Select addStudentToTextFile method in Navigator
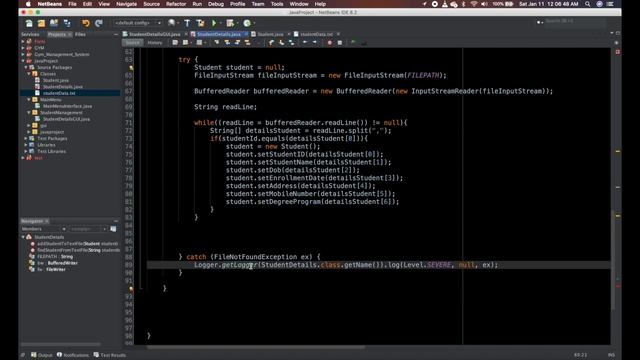Viewport: 640px width, 360px height. (77, 244)
